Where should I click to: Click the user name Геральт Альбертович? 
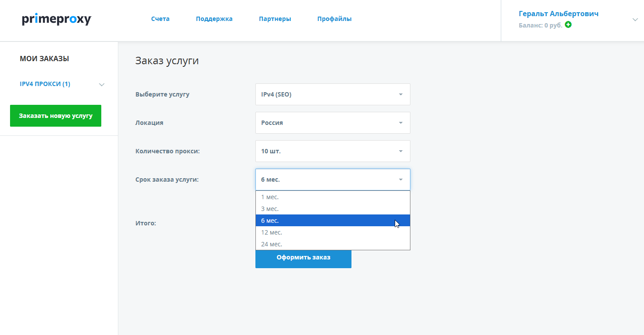coord(558,14)
